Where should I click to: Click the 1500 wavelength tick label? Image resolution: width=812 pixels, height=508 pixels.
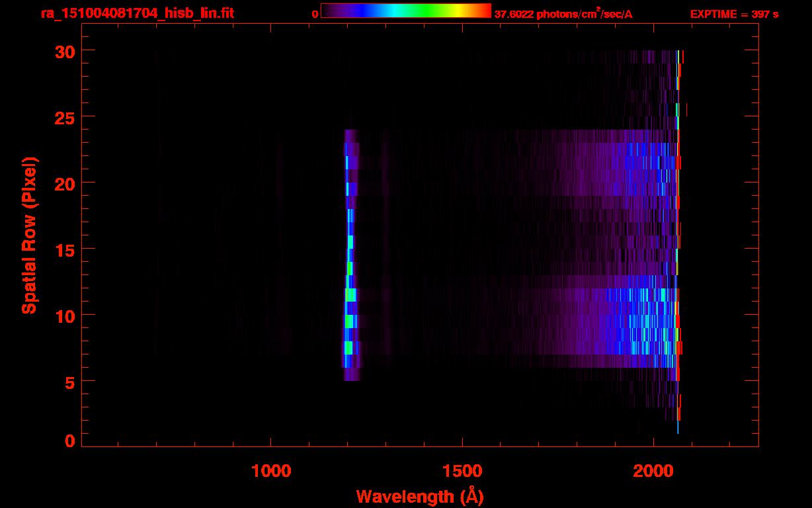(462, 471)
